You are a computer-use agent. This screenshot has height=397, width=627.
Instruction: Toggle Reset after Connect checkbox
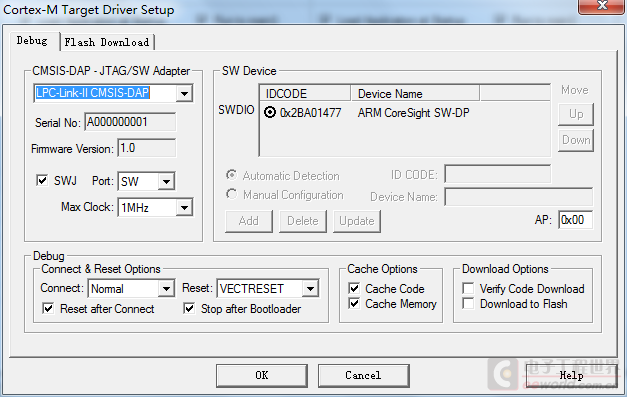click(48, 308)
